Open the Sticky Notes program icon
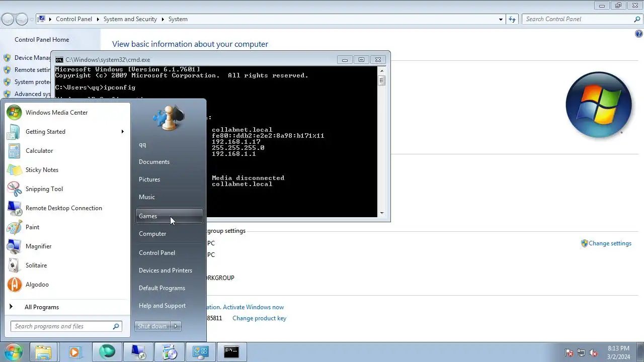Viewport: 644px width, 362px height. coord(14,170)
